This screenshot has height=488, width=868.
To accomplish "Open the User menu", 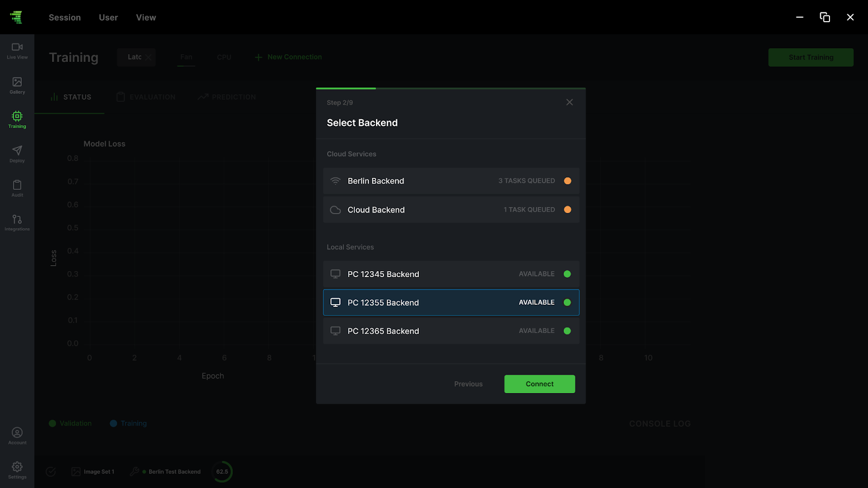I will 108,17.
